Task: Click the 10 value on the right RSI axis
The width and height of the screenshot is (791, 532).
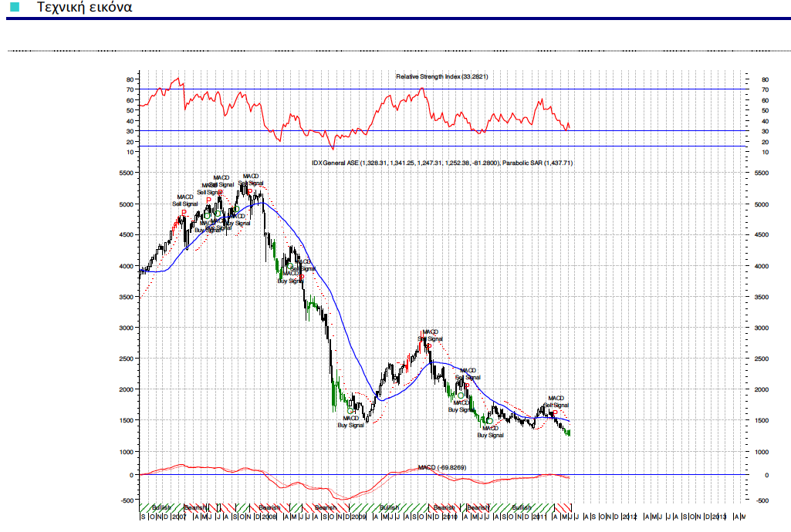Action: click(766, 152)
